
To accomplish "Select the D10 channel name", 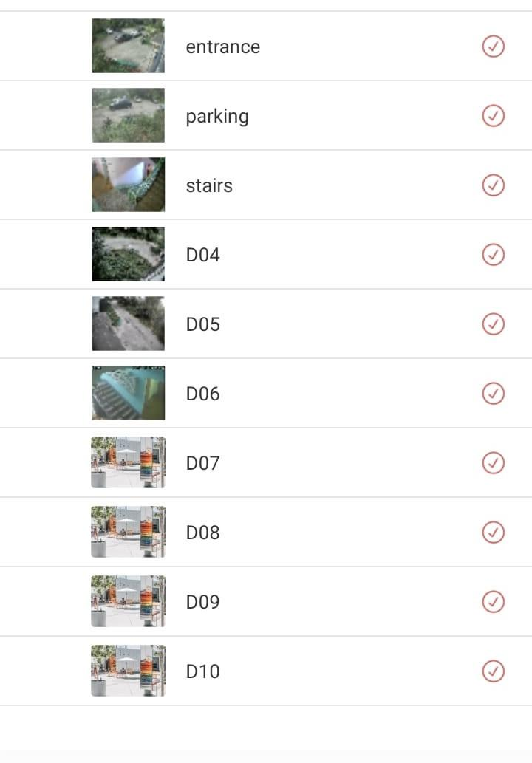I will (202, 671).
